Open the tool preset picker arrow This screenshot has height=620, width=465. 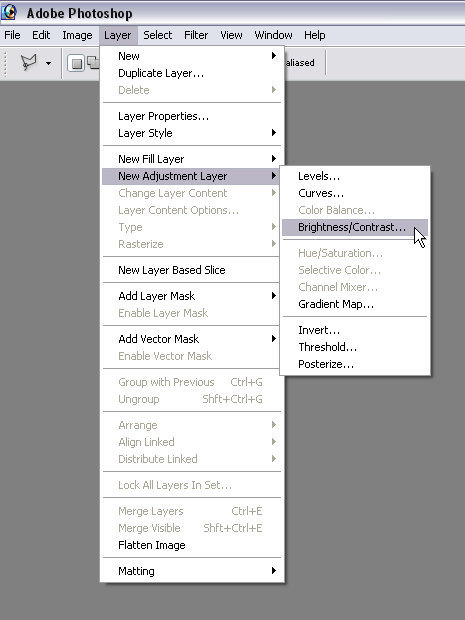click(48, 63)
